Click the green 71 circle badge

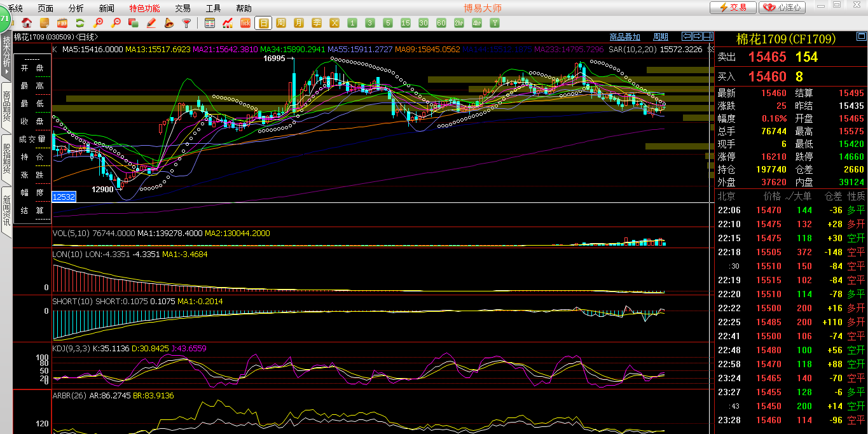coord(4,19)
